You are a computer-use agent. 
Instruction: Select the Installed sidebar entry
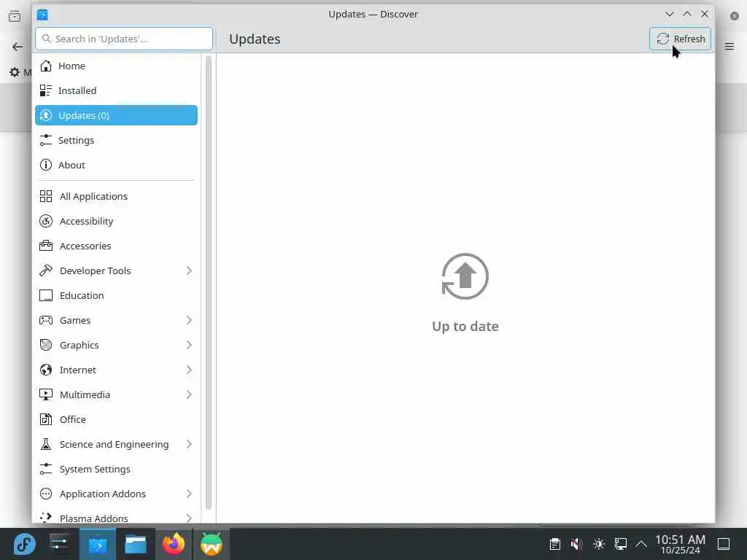coord(116,90)
